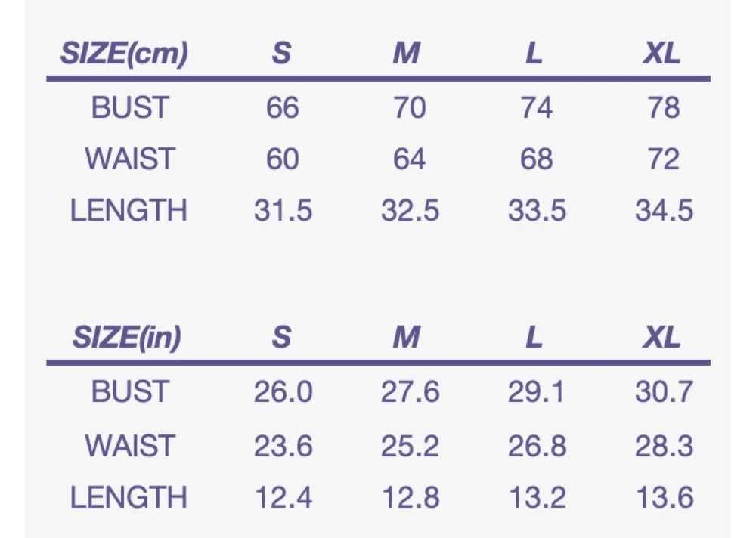Select the L column in cm table
Viewport: 756px width, 538px height.
click(534, 53)
